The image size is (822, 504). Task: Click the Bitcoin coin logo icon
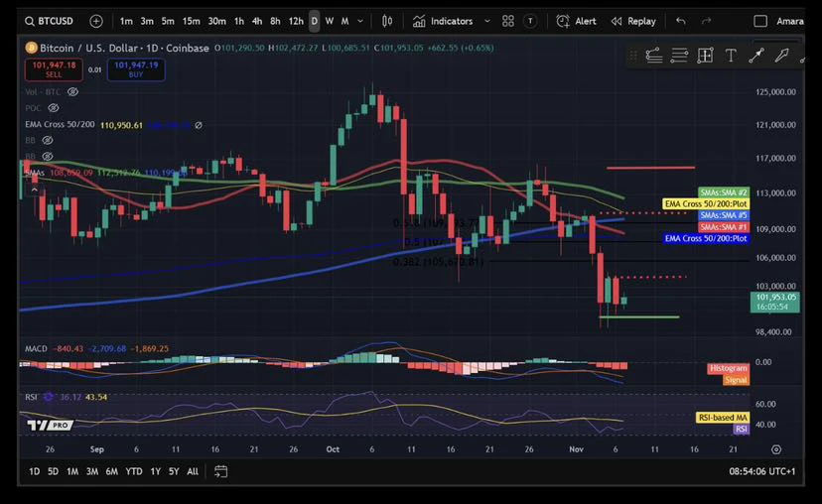31,48
